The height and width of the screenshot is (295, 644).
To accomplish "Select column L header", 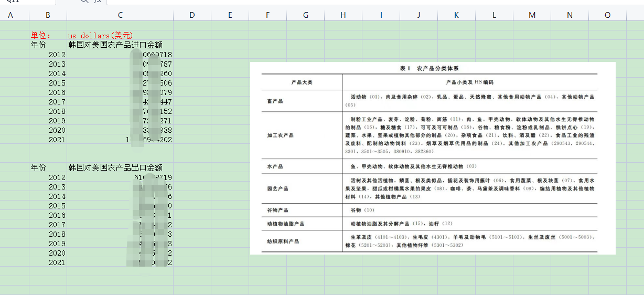I will pos(494,15).
